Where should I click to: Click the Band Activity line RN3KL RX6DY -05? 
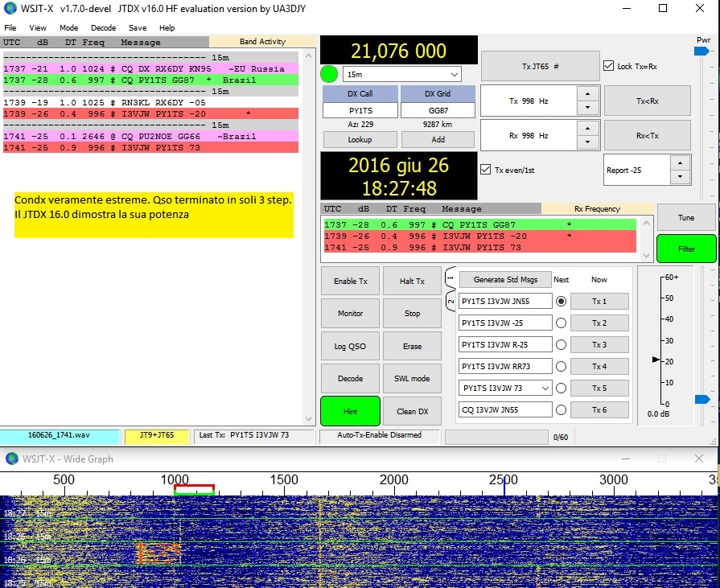click(x=150, y=102)
